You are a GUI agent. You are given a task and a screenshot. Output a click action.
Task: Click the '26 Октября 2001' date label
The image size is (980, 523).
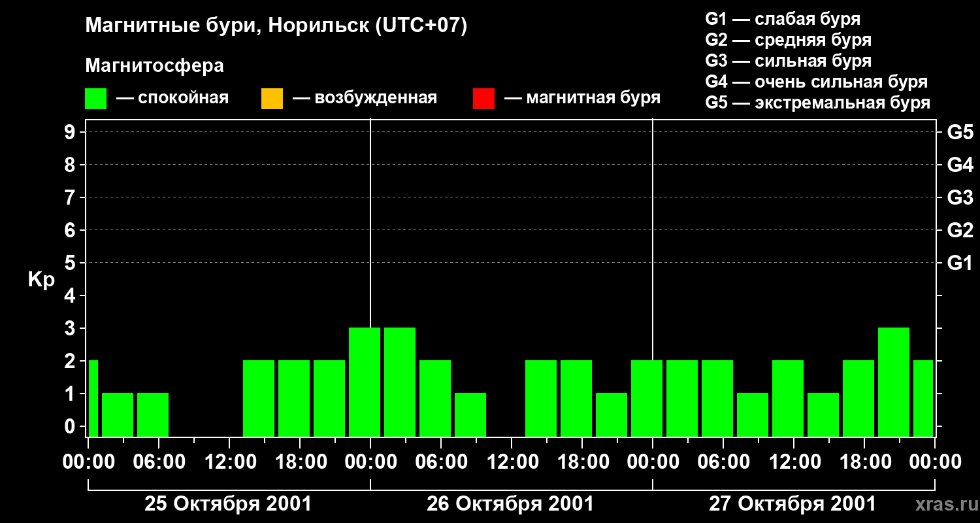[510, 504]
